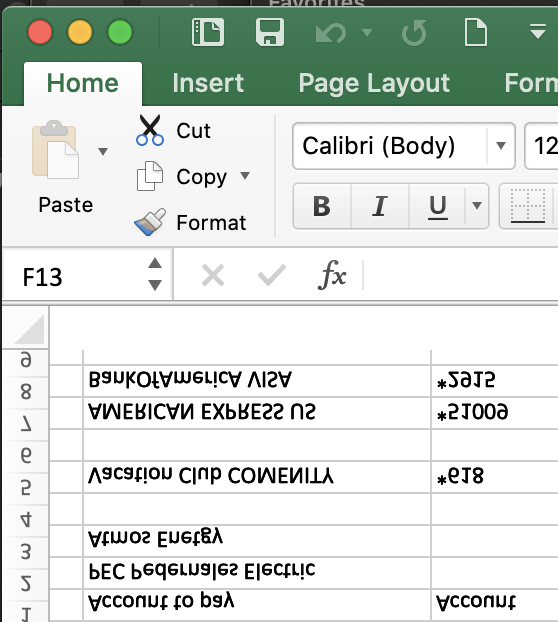558x622 pixels.
Task: Click the Copy button
Action: point(182,177)
